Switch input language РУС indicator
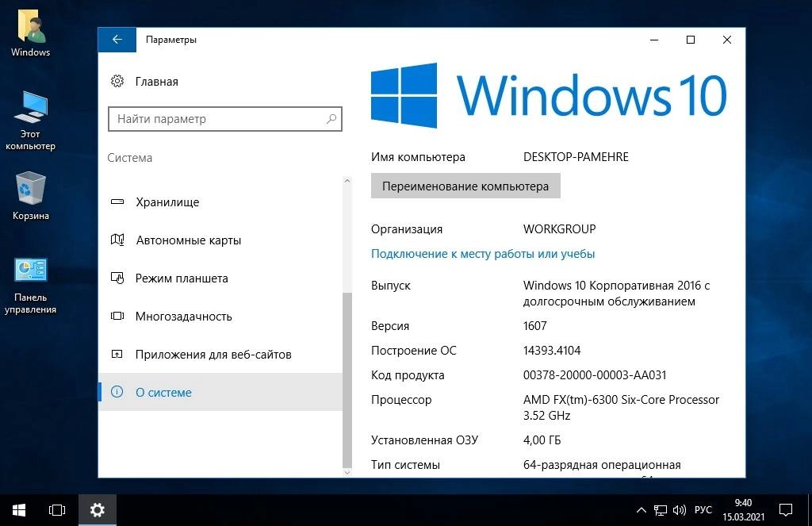The height and width of the screenshot is (526, 812). pos(703,510)
